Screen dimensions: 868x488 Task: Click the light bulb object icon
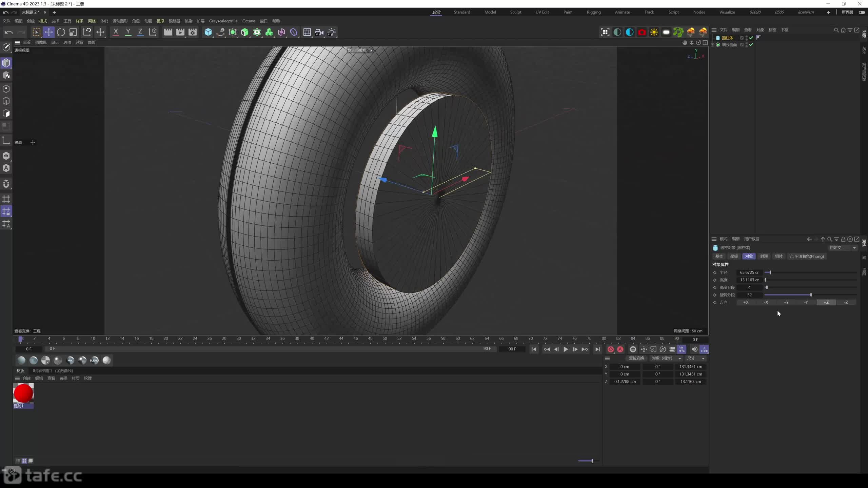pyautogui.click(x=331, y=32)
